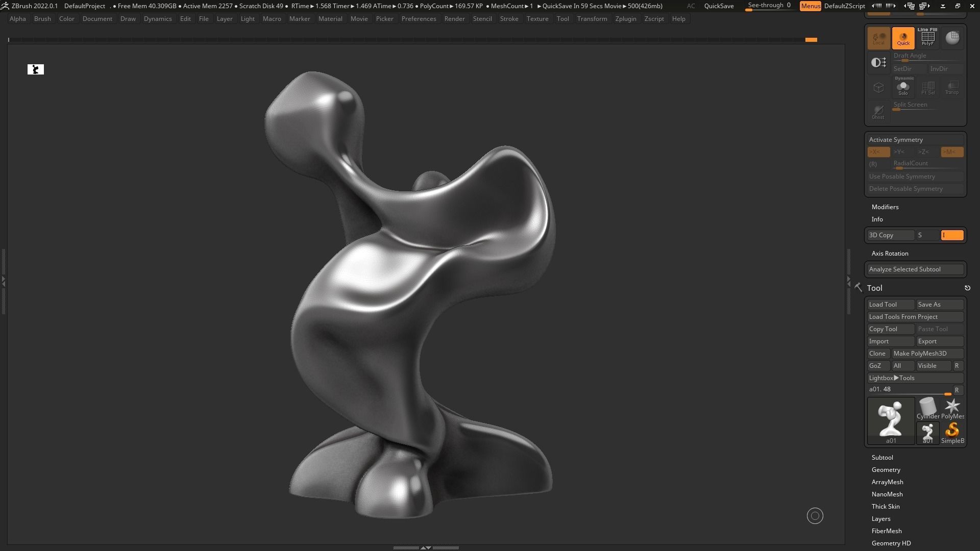The image size is (980, 551).
Task: Click the next UI layout icon
Action: [x=924, y=6]
